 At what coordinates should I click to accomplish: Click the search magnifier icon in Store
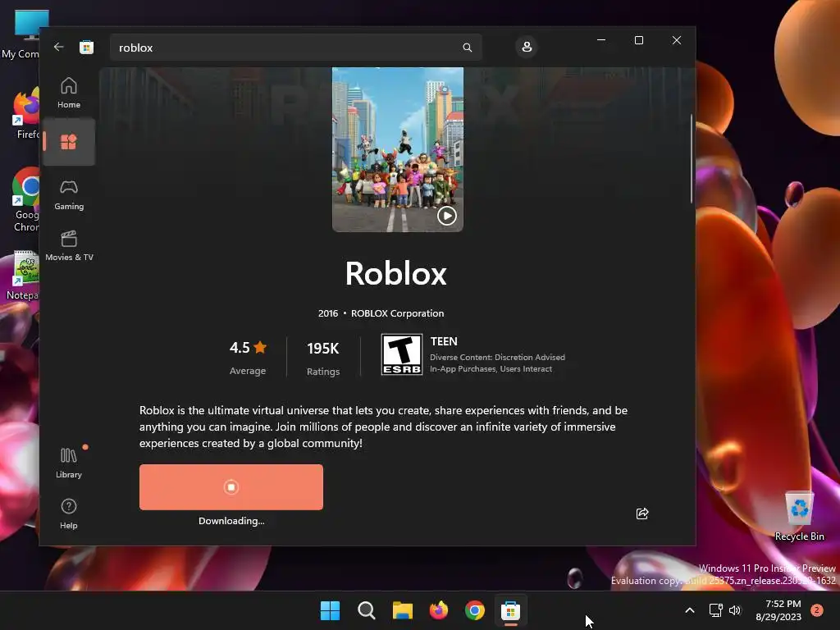click(x=467, y=48)
